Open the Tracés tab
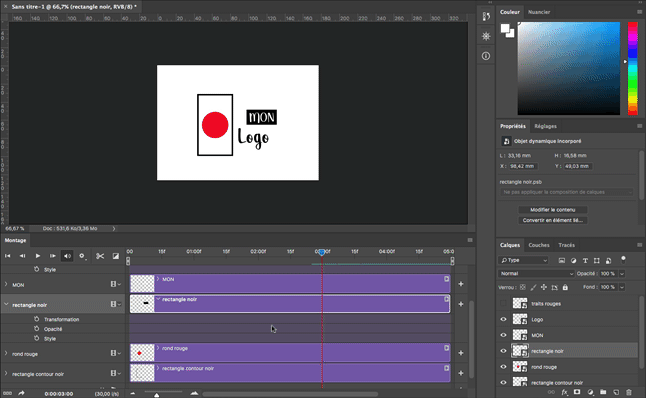Viewport: 646px width, 398px height. [566, 245]
